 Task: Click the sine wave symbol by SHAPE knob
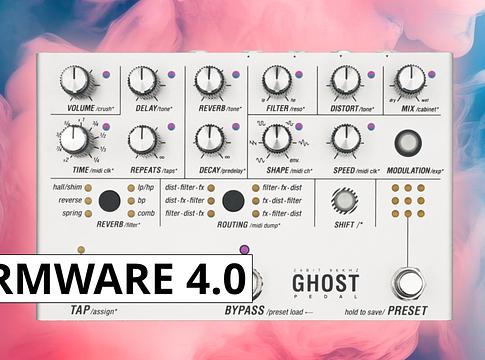pos(260,160)
